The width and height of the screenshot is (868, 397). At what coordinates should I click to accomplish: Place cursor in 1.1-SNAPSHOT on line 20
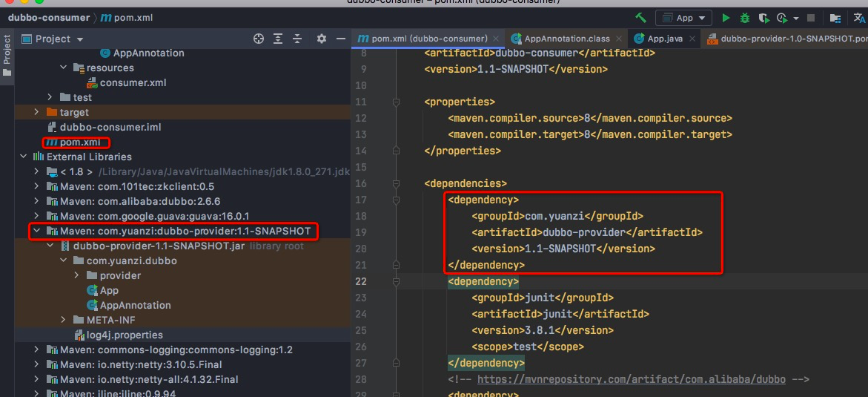coord(560,249)
